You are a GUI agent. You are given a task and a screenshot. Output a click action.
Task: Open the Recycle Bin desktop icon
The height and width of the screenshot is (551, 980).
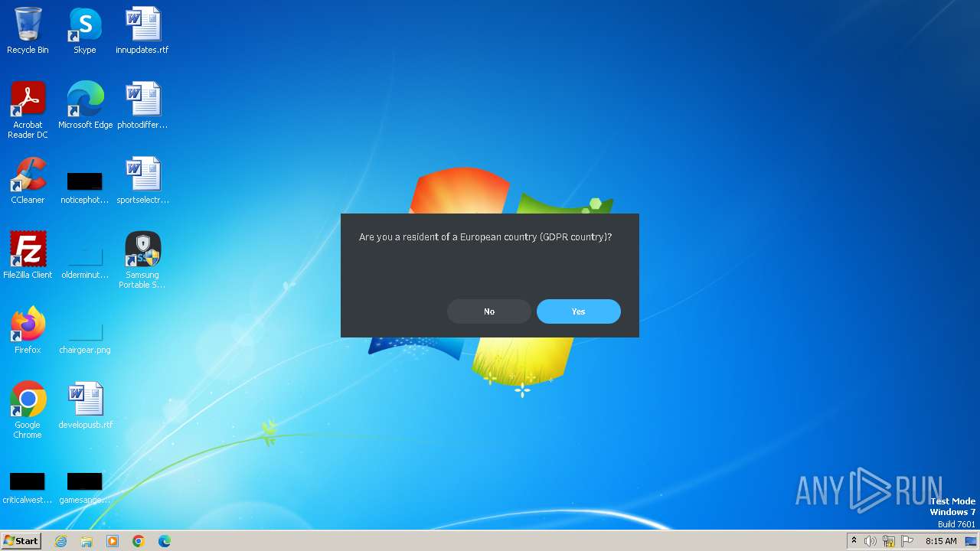pyautogui.click(x=28, y=31)
